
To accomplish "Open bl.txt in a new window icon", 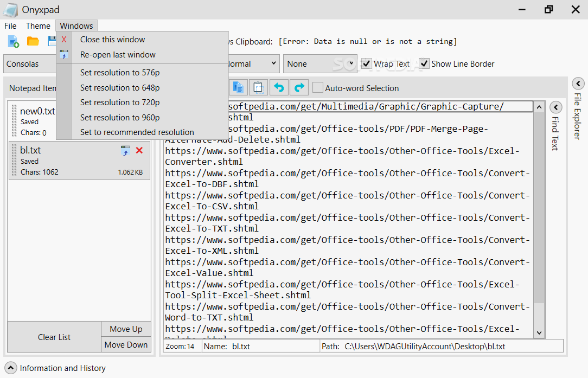I will 126,150.
